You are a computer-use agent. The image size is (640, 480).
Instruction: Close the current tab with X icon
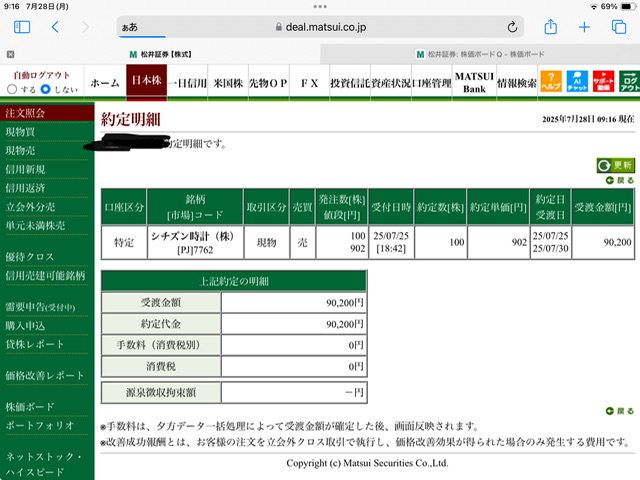coord(11,54)
